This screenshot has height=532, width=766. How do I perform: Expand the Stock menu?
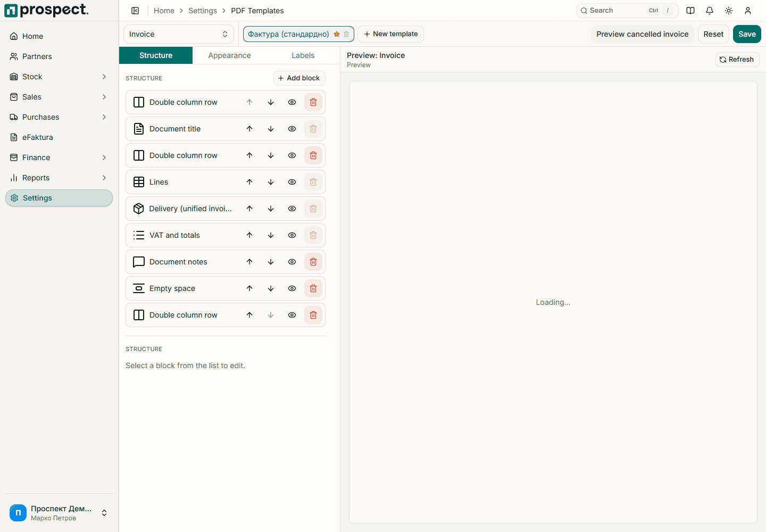pos(59,77)
